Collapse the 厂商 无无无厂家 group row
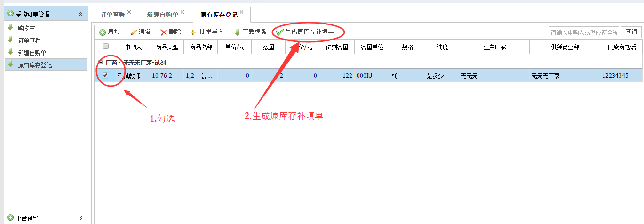Screen dimensions: 644x224 point(100,62)
